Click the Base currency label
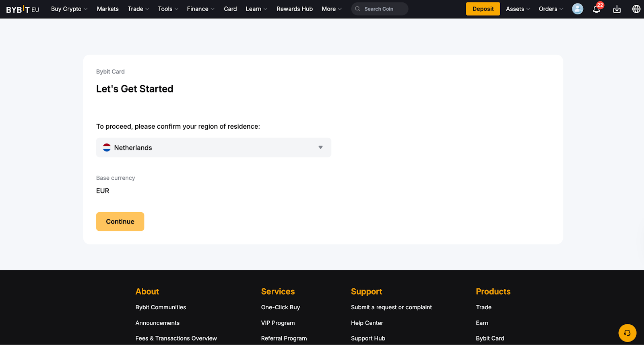This screenshot has width=644, height=345. point(116,178)
